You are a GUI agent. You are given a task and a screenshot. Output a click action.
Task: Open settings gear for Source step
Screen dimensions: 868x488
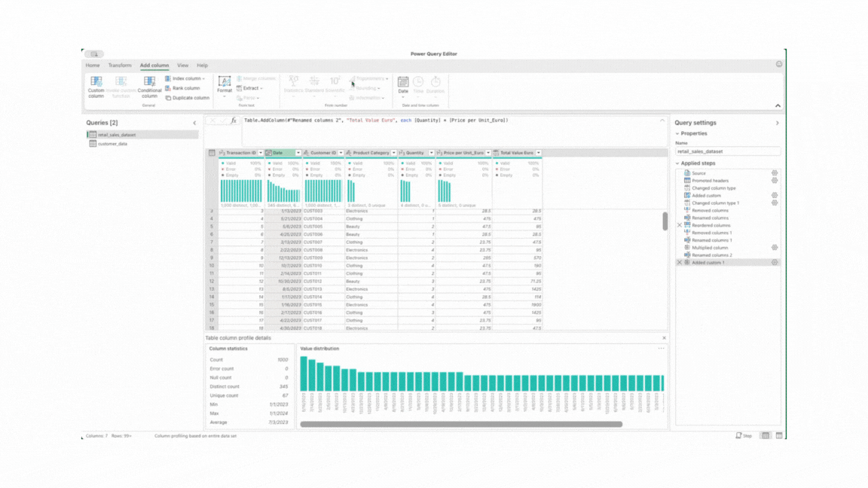(774, 173)
